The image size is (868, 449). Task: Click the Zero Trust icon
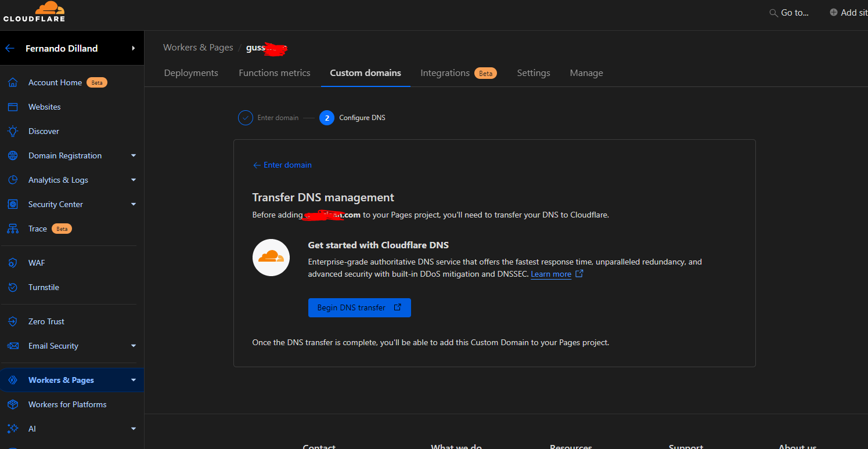click(x=13, y=321)
